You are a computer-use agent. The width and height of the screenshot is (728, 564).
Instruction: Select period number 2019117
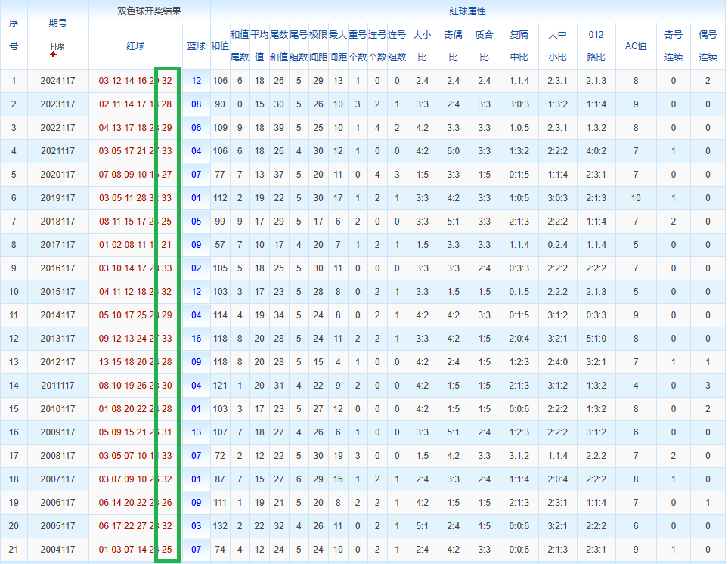pyautogui.click(x=57, y=198)
